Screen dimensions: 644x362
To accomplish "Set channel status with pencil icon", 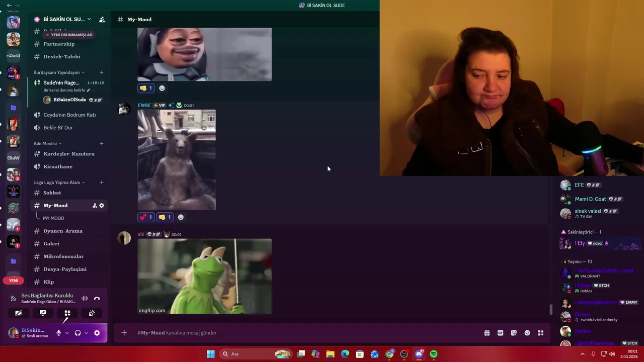I will pos(89,90).
